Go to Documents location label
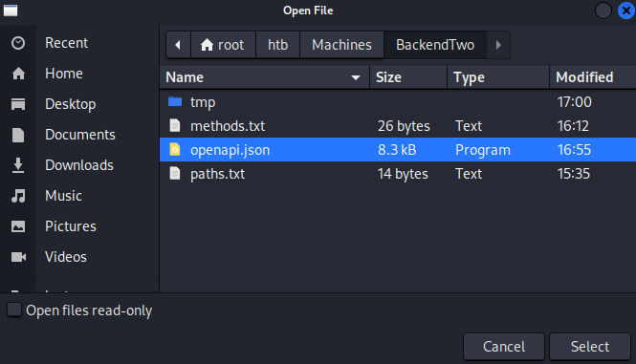 (x=80, y=135)
